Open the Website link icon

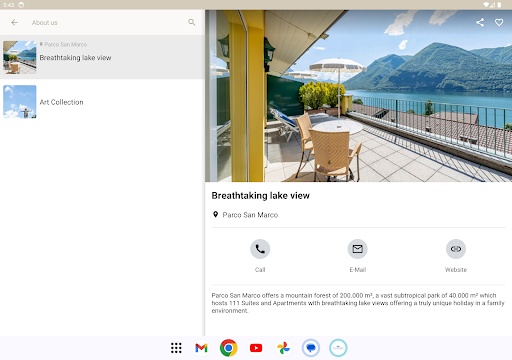pyautogui.click(x=456, y=249)
